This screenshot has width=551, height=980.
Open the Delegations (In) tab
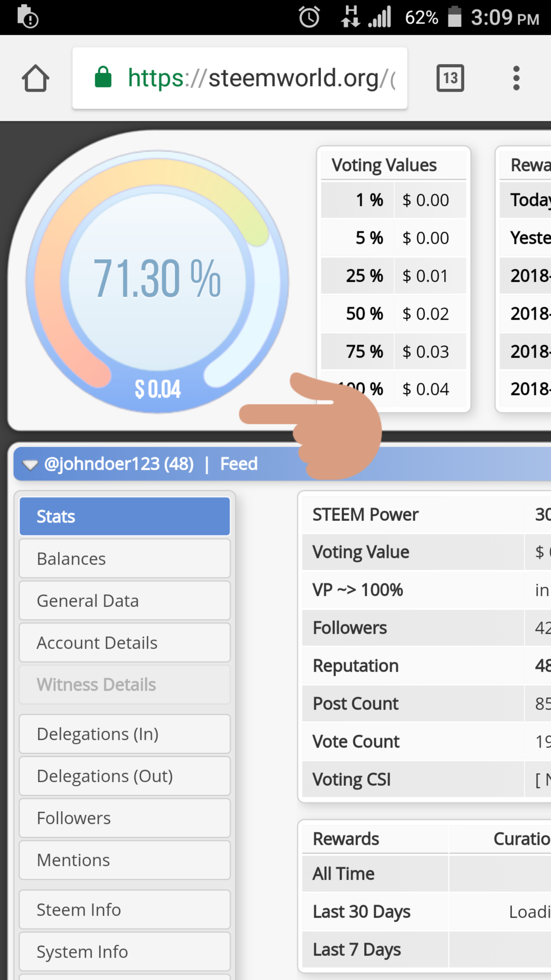(x=125, y=734)
